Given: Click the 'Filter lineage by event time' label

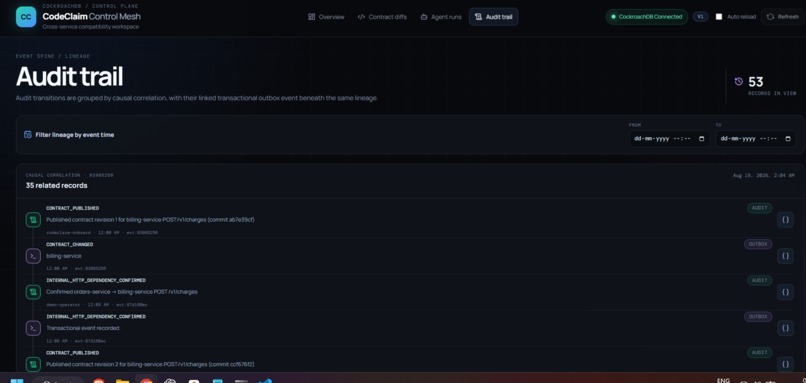Looking at the screenshot, I should pos(75,135).
